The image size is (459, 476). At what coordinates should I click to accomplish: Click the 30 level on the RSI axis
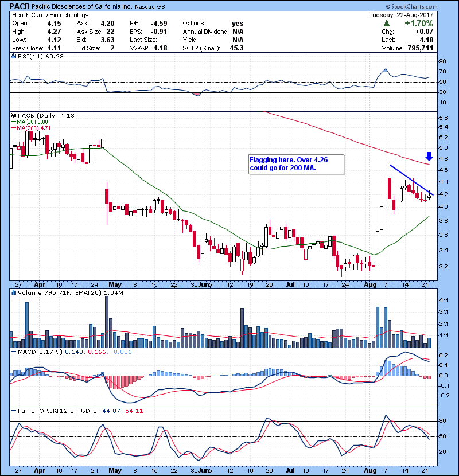pos(442,92)
